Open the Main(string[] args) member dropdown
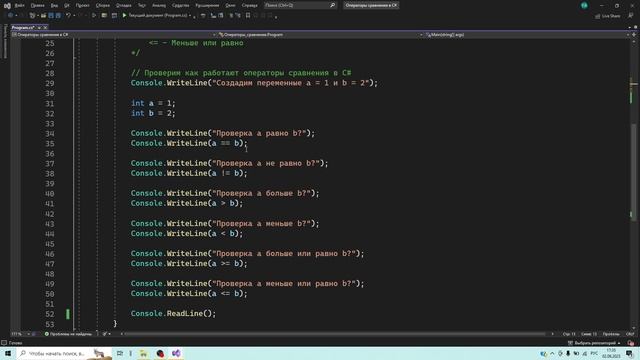Screen dimensions: 640x360 click(527, 35)
